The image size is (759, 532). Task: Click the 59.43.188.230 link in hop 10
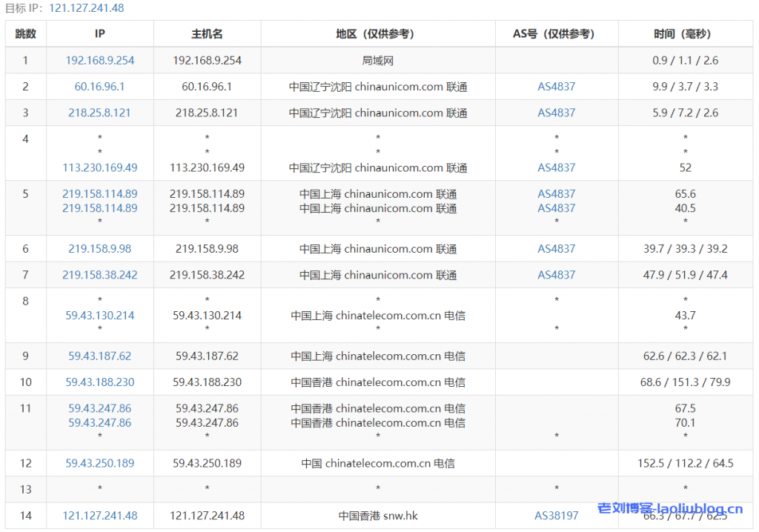99,382
